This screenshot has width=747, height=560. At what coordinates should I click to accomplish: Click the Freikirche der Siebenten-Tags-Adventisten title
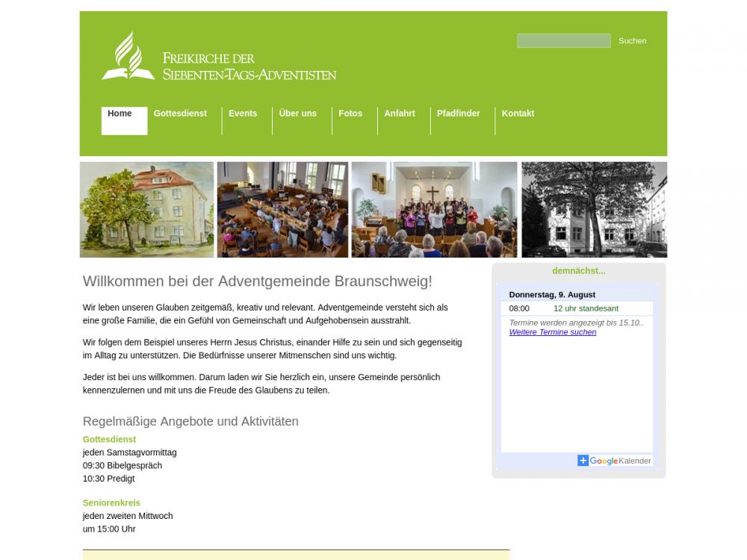point(249,66)
